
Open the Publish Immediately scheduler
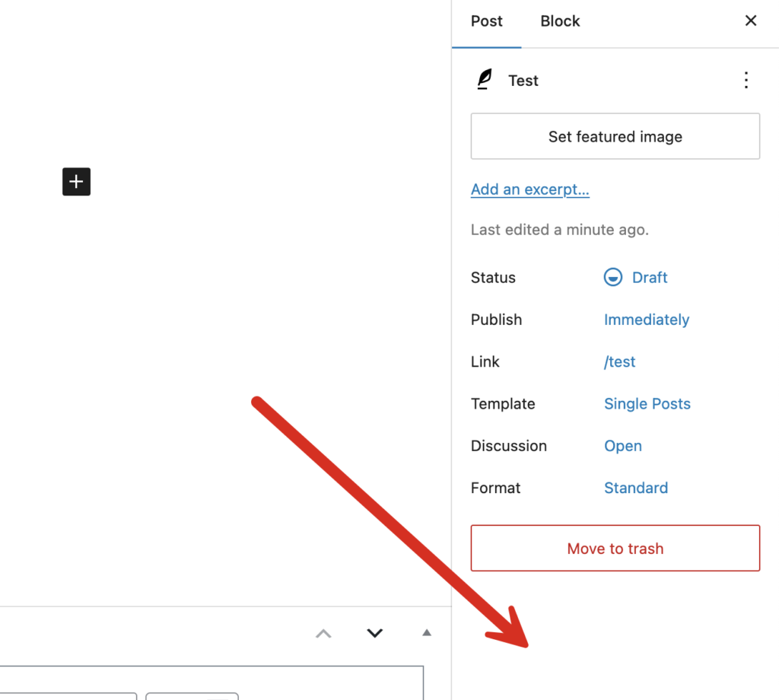pos(647,320)
